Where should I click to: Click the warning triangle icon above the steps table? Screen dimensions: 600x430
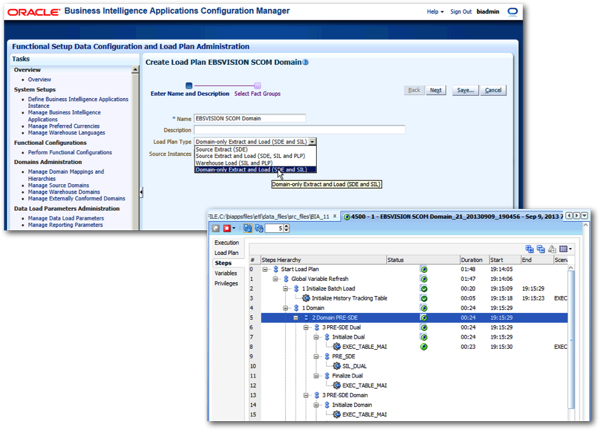pyautogui.click(x=552, y=249)
